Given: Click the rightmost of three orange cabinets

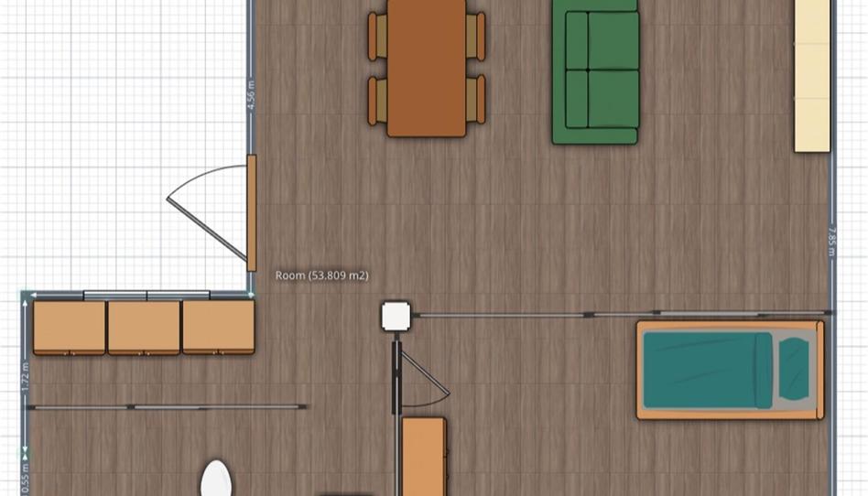Looking at the screenshot, I should 218,327.
